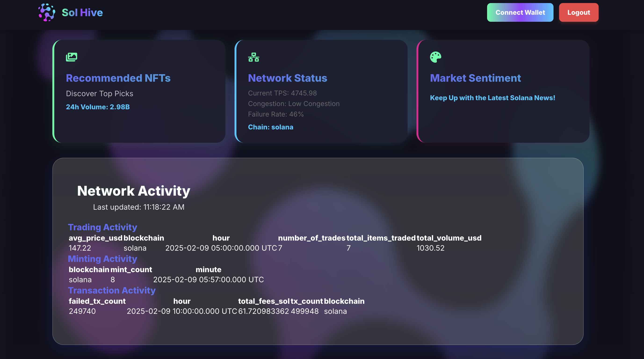Click the total_volume_usd column header
Image resolution: width=644 pixels, height=359 pixels.
(449, 238)
